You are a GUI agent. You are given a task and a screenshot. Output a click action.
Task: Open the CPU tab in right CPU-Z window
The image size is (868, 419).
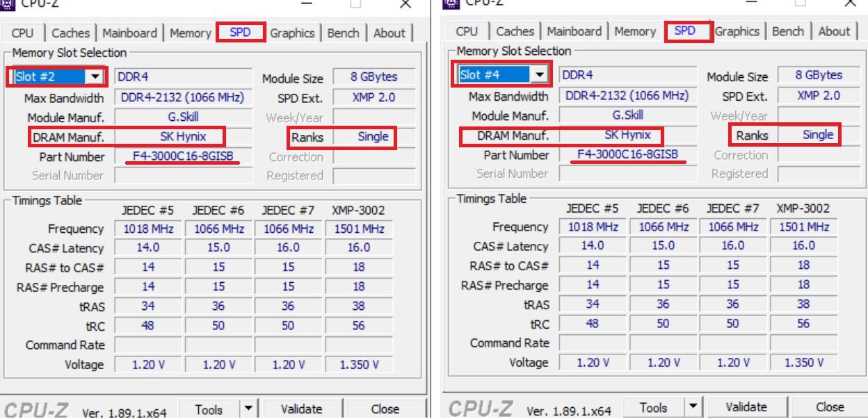click(x=467, y=31)
